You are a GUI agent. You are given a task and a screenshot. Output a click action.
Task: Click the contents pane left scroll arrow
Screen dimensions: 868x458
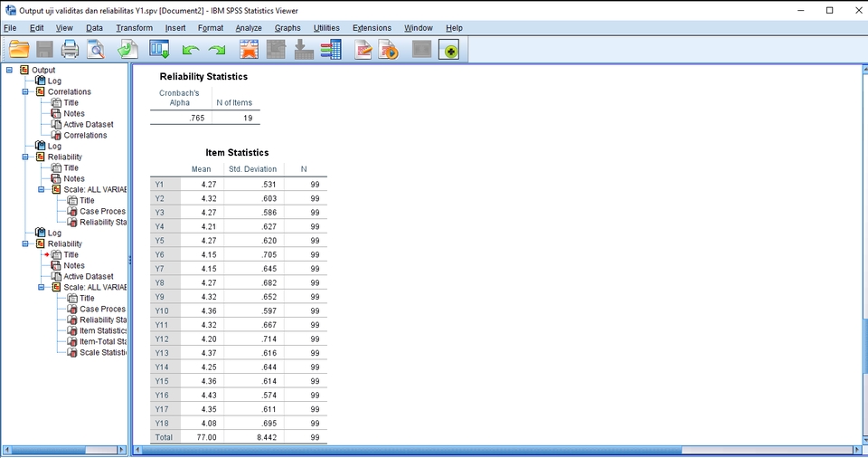tap(137, 450)
